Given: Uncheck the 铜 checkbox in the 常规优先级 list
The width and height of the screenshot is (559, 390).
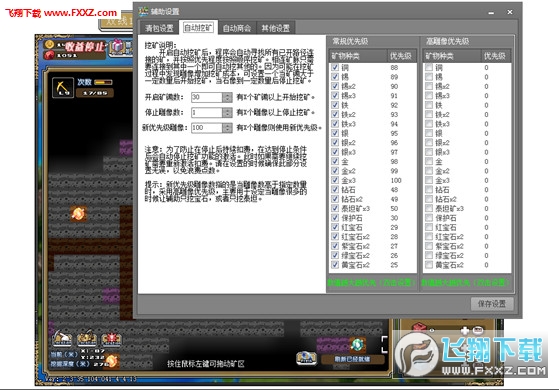Looking at the screenshot, I should (335, 67).
